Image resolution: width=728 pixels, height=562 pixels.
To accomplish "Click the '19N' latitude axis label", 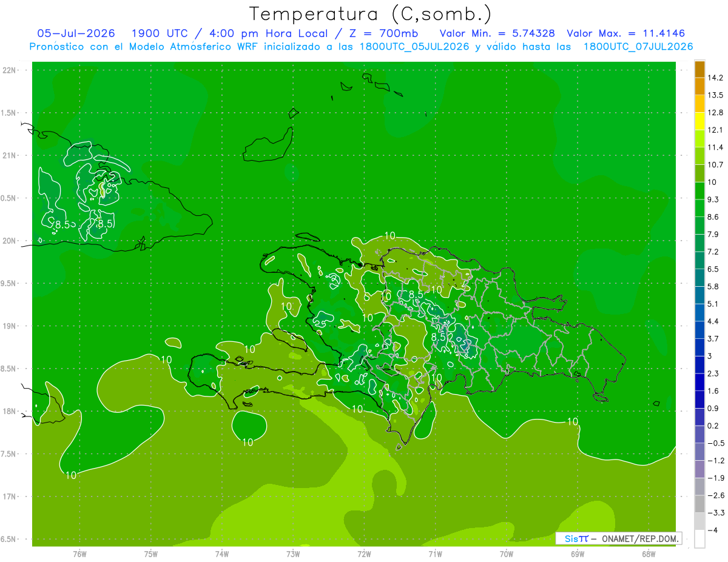I will pyautogui.click(x=9, y=326).
